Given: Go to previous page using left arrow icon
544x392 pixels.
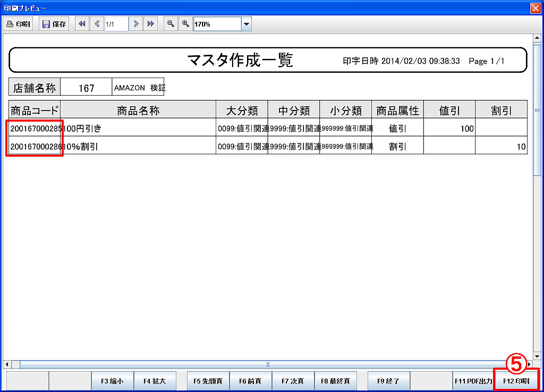Looking at the screenshot, I should pyautogui.click(x=97, y=24).
